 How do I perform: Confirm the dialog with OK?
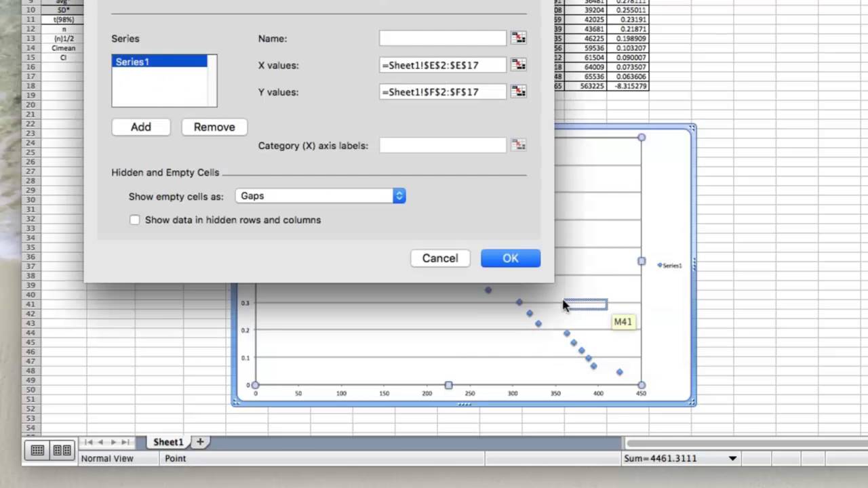pos(511,258)
